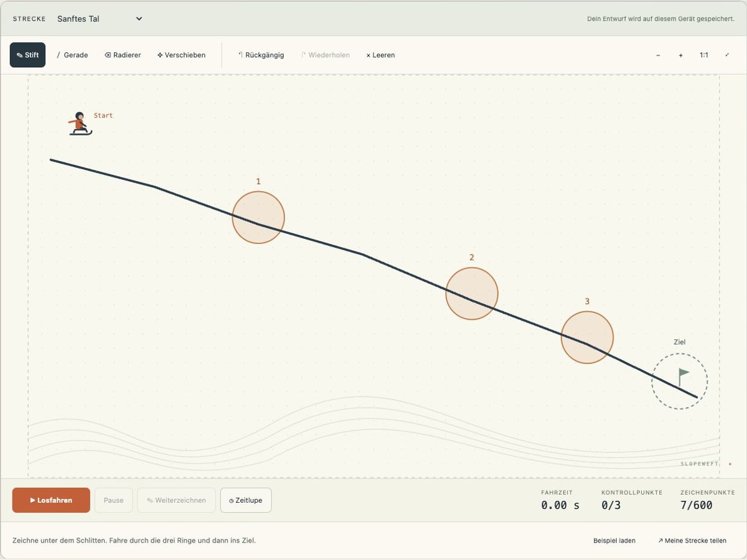Open the Strecke track dropdown
The height and width of the screenshot is (560, 747).
pyautogui.click(x=100, y=19)
